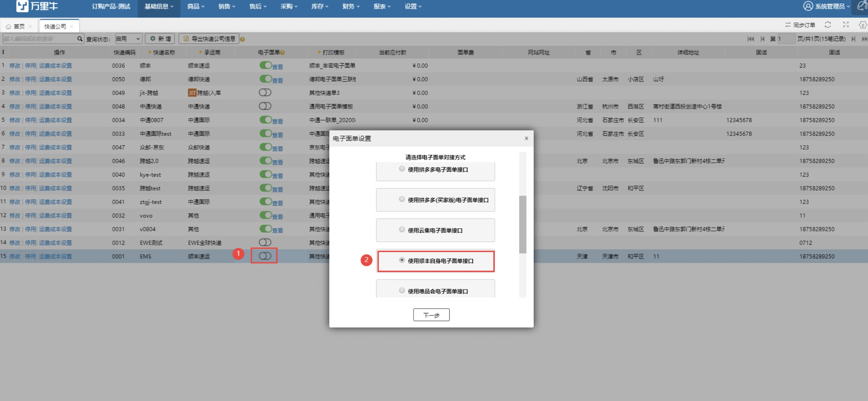This screenshot has height=401, width=868.
Task: Click 运费成本设置 link in 中通快递 row
Action: [55, 106]
